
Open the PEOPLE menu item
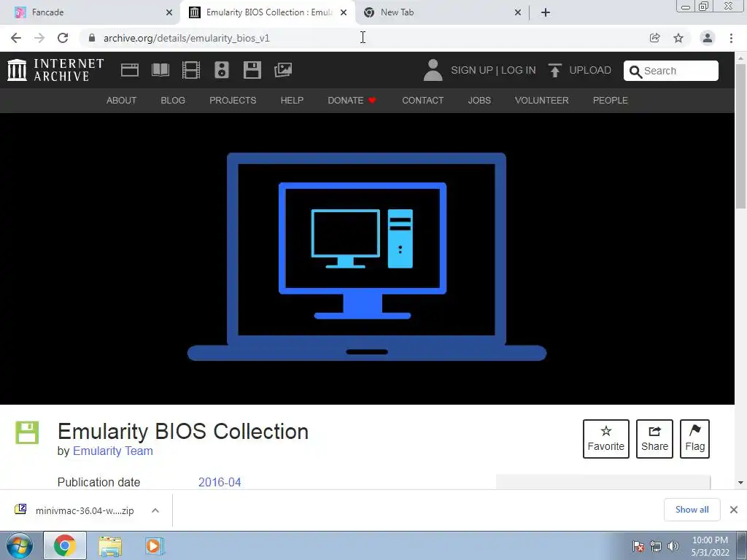[x=611, y=101]
